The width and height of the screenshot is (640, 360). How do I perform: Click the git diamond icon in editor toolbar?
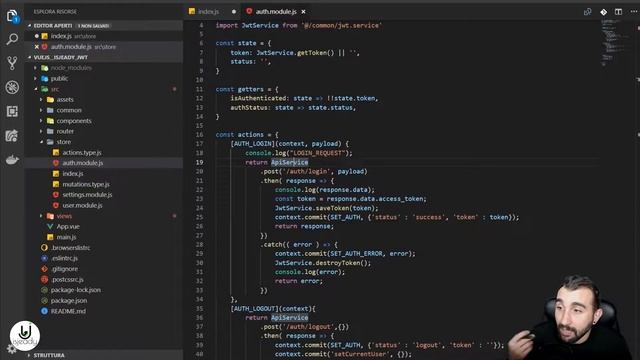point(603,12)
